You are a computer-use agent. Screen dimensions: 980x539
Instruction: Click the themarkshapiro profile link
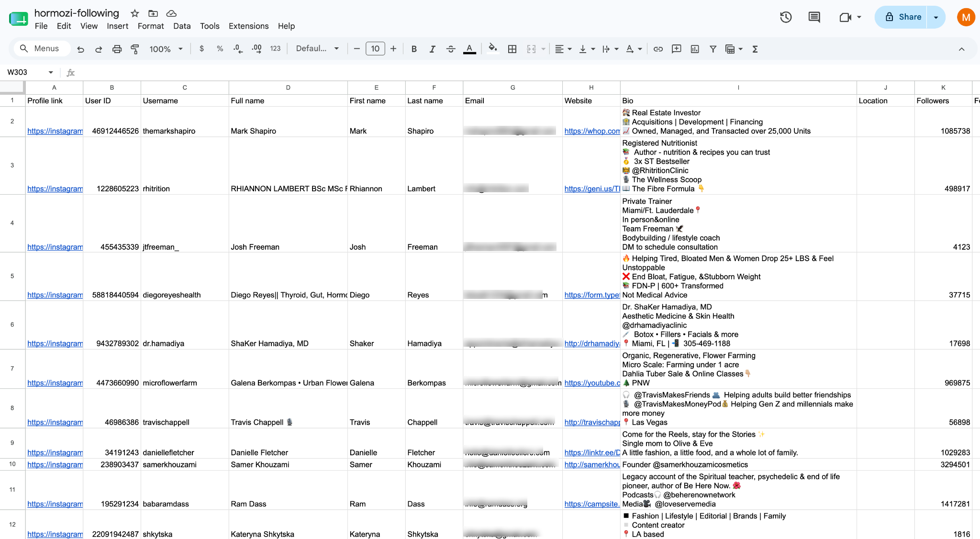click(55, 131)
